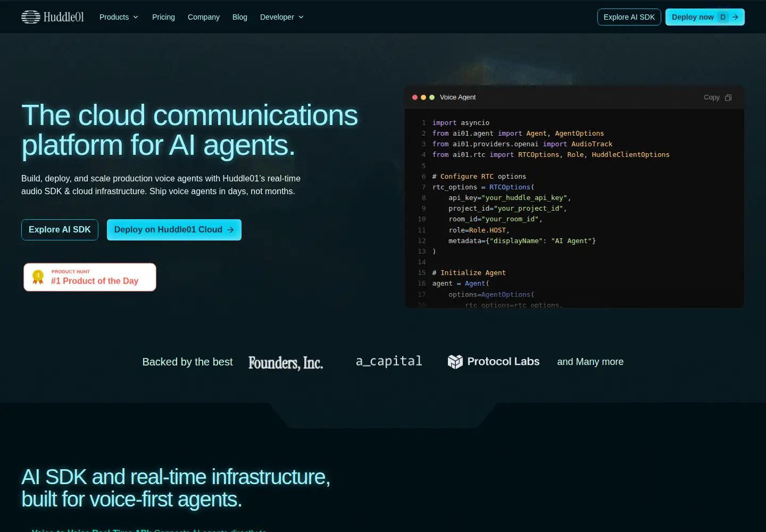Click the arrow on Deploy on Huddle01 Cloud
This screenshot has height=532, width=766.
pyautogui.click(x=230, y=230)
